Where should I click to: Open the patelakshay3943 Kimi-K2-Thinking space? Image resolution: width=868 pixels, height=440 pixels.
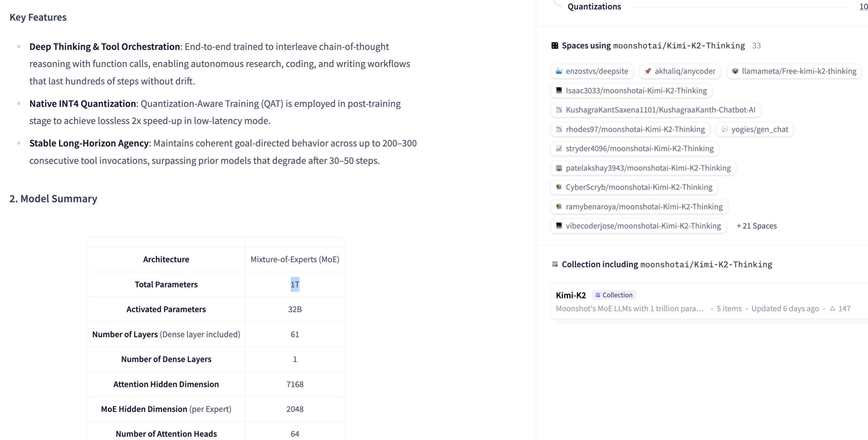point(648,168)
